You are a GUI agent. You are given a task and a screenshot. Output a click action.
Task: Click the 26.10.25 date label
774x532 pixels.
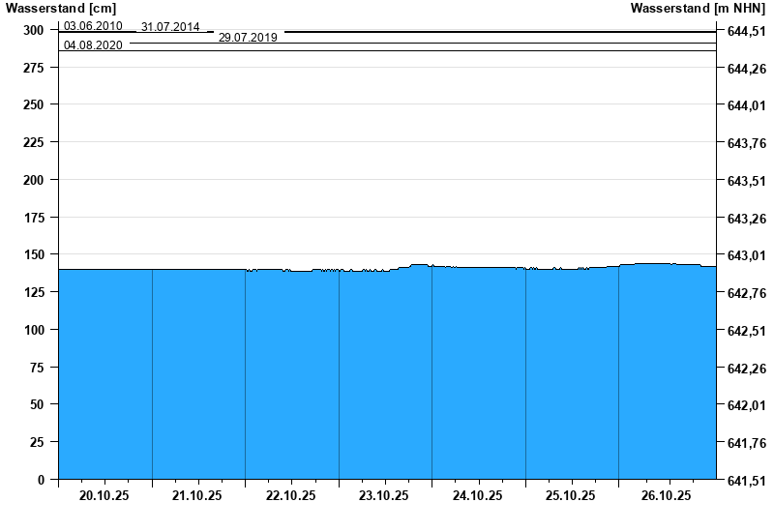point(666,495)
